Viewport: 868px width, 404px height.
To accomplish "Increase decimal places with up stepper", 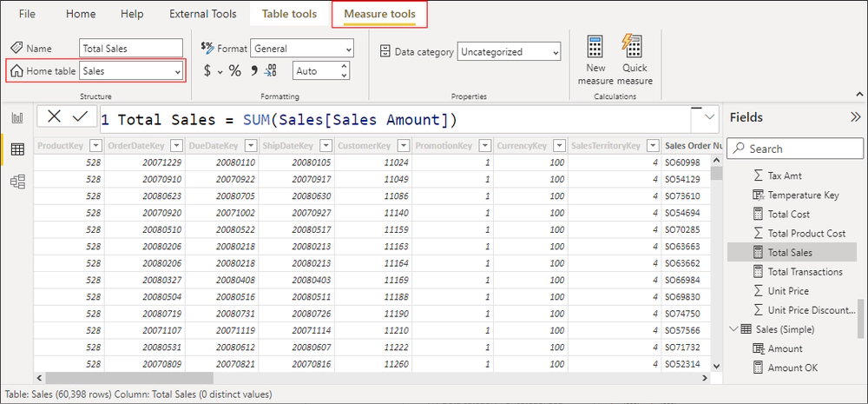I will (344, 67).
